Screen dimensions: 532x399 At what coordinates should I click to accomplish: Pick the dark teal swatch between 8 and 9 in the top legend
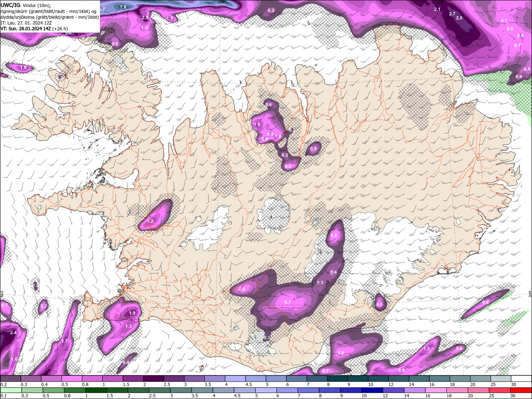click(337, 379)
